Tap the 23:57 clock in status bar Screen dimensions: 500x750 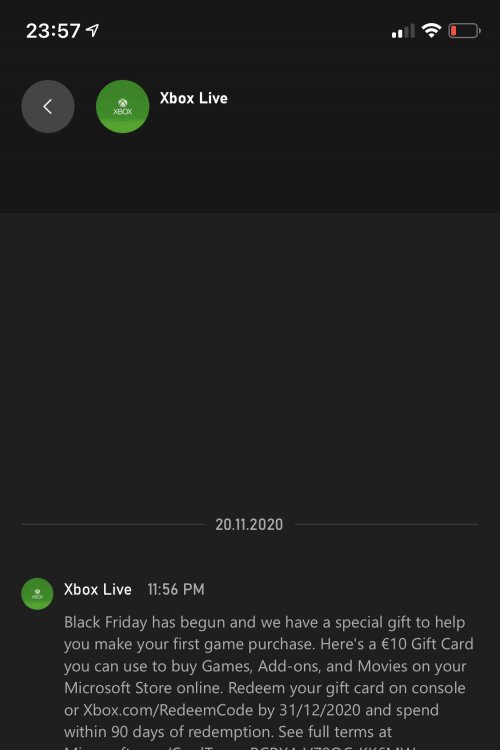(x=53, y=31)
